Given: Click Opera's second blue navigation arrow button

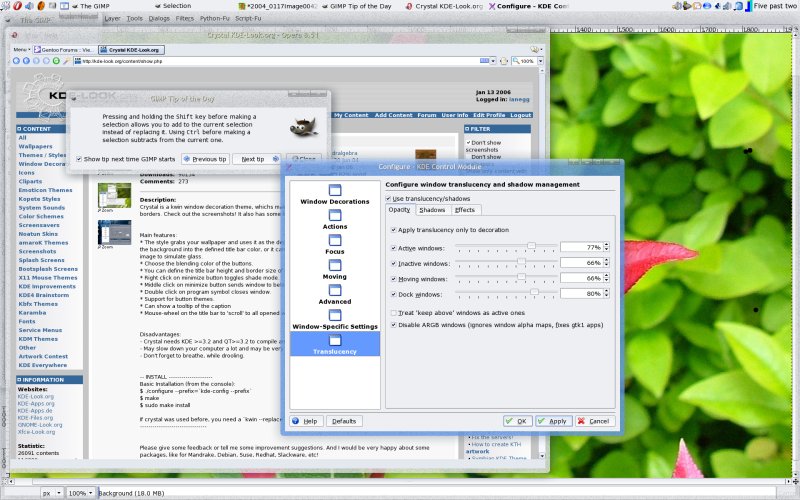Looking at the screenshot, I should (x=26, y=61).
